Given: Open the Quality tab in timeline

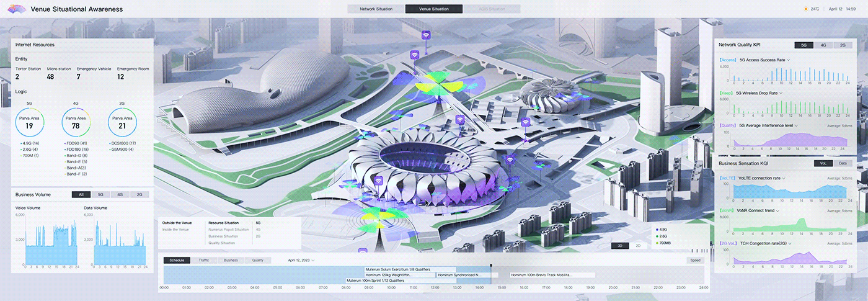Looking at the screenshot, I should (x=258, y=261).
